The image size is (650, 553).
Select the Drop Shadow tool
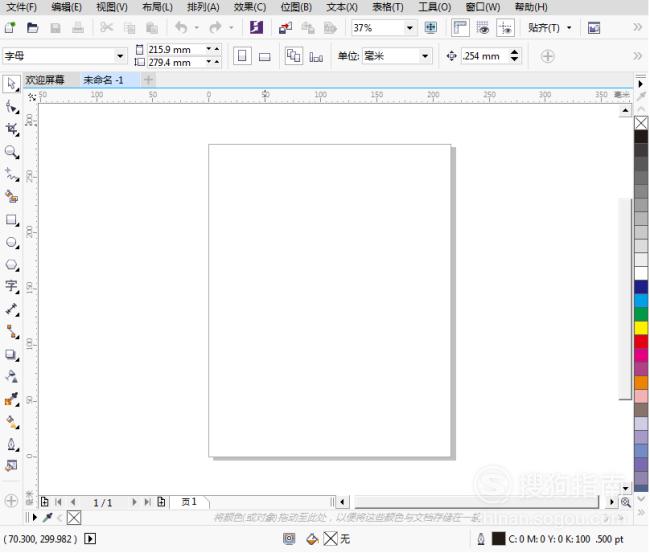(x=12, y=355)
